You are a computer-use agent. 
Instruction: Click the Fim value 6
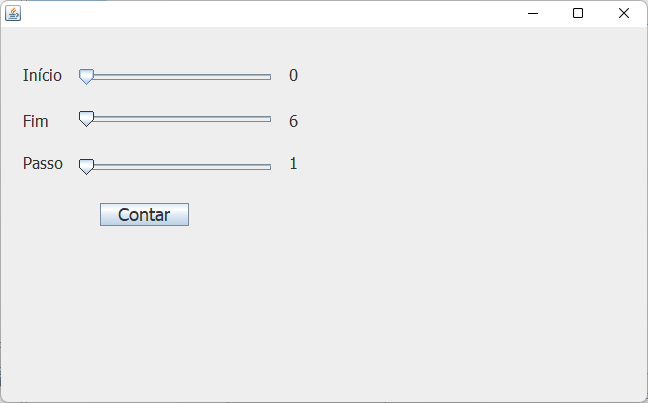pos(293,121)
